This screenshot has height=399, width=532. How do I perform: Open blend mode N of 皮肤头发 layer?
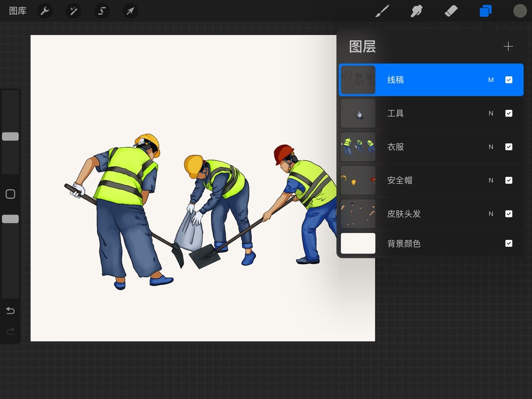[x=491, y=214]
